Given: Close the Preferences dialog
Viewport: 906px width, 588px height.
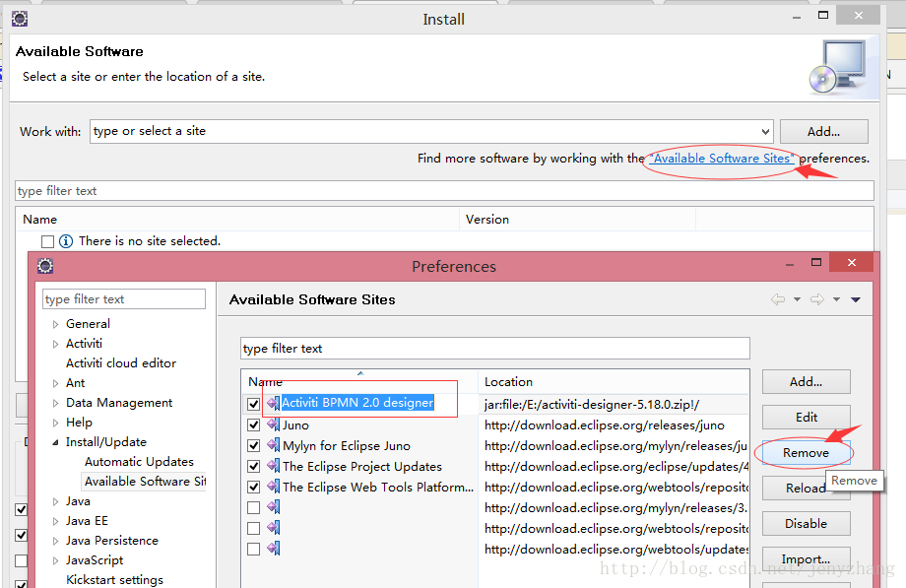Looking at the screenshot, I should 852,263.
